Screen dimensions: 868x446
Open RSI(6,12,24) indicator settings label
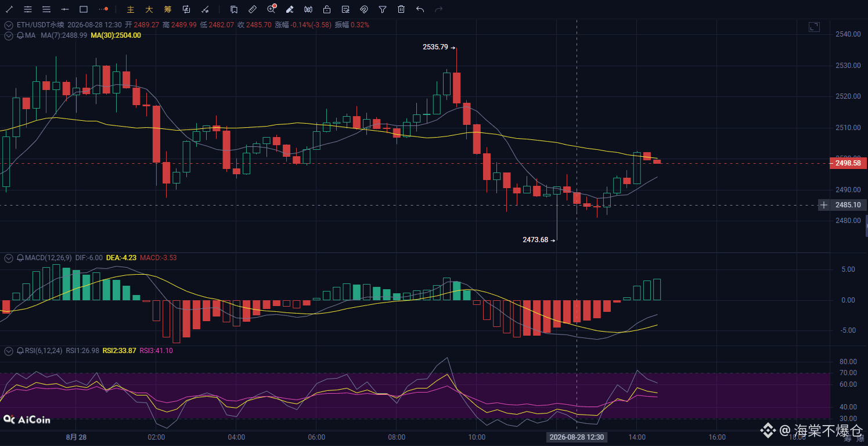pyautogui.click(x=44, y=351)
